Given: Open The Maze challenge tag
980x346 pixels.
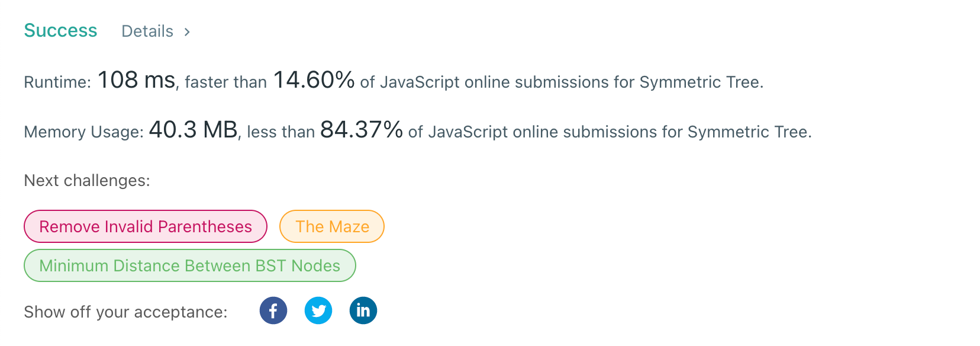Looking at the screenshot, I should point(332,226).
